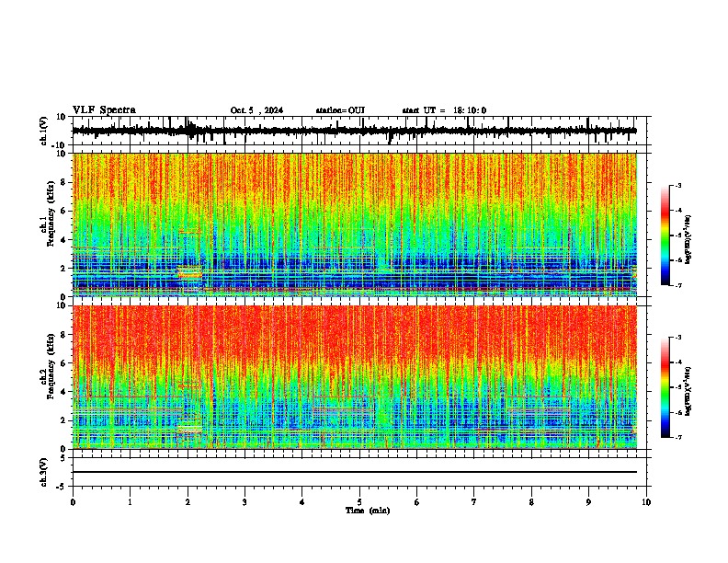The image size is (728, 563).
Task: Click the ch.1 waveform trace panel
Action: (361, 131)
